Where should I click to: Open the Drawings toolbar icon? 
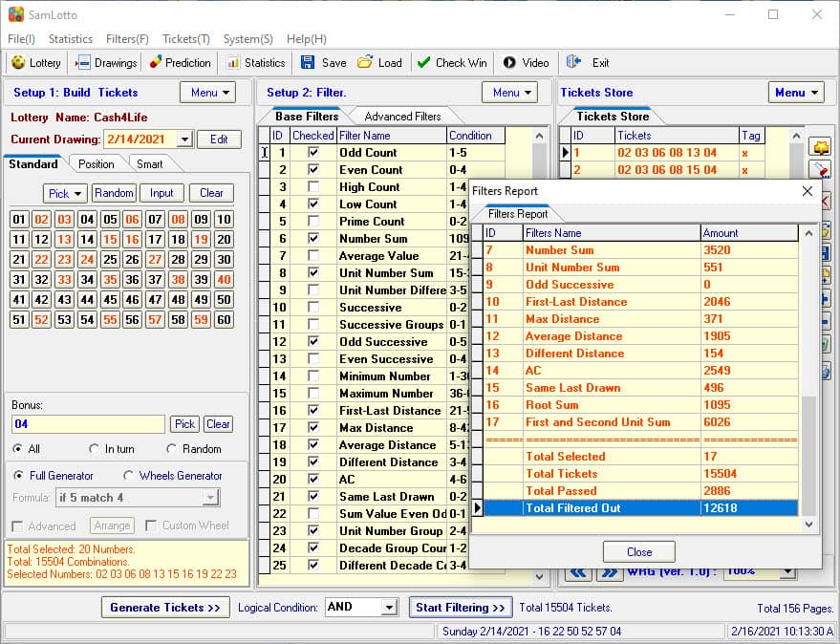pyautogui.click(x=83, y=63)
